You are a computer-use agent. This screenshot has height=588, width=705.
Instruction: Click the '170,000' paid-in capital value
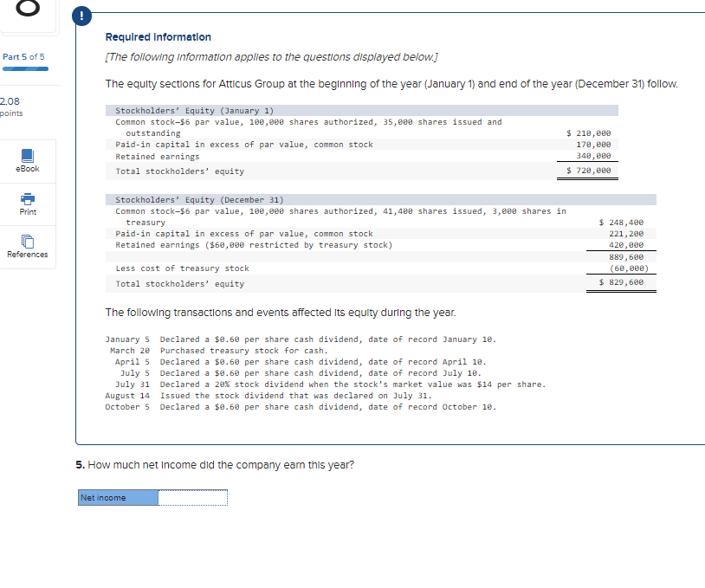coord(593,145)
